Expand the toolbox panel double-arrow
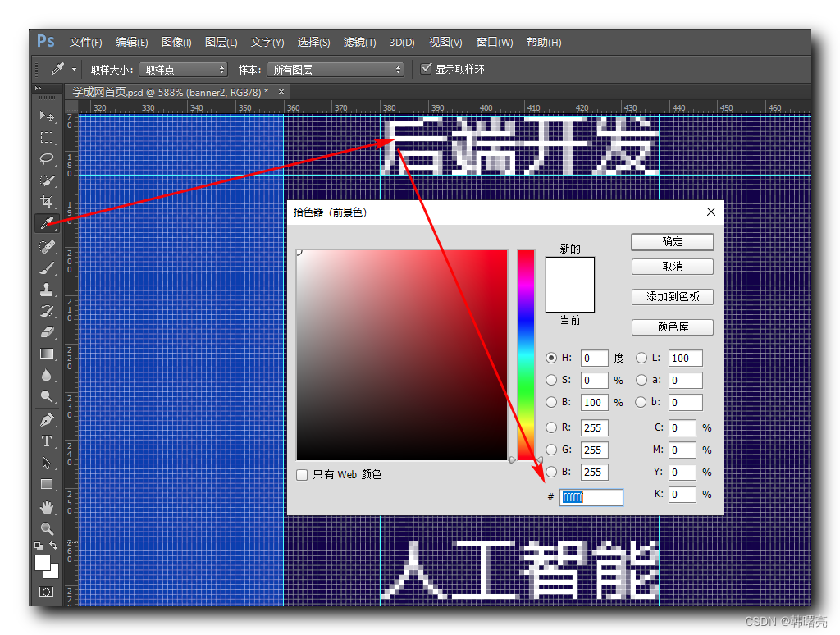Image resolution: width=840 pixels, height=635 pixels. [x=39, y=88]
